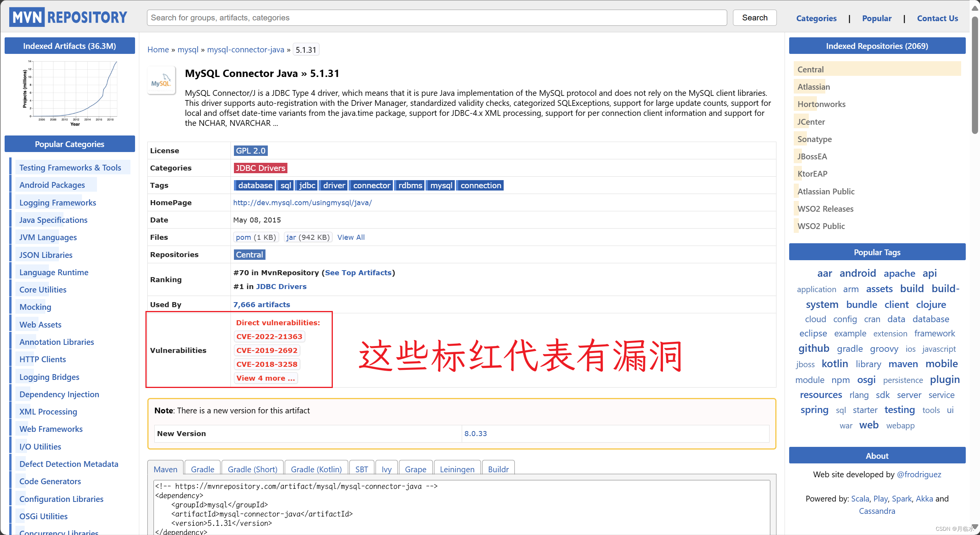The width and height of the screenshot is (980, 535).
Task: Click the Central repository badge
Action: [249, 255]
